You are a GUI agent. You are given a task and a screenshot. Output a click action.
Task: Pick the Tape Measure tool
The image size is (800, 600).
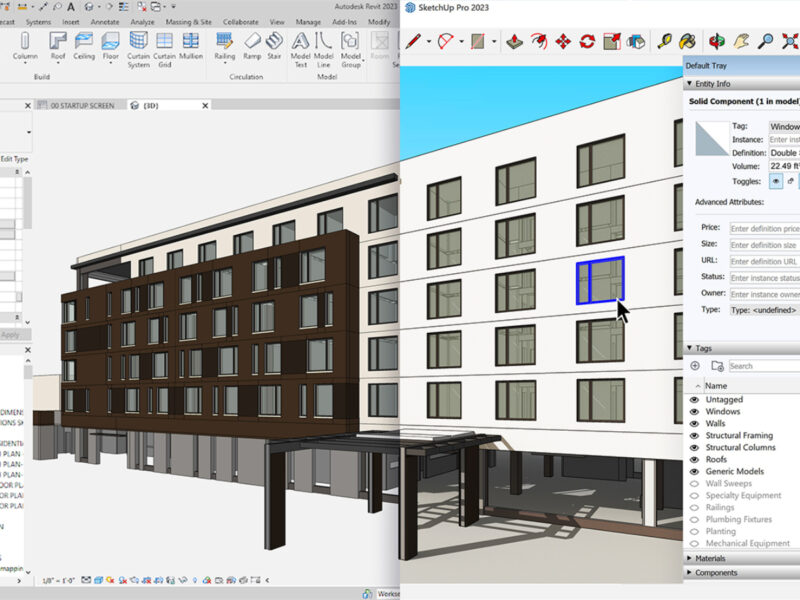(664, 42)
